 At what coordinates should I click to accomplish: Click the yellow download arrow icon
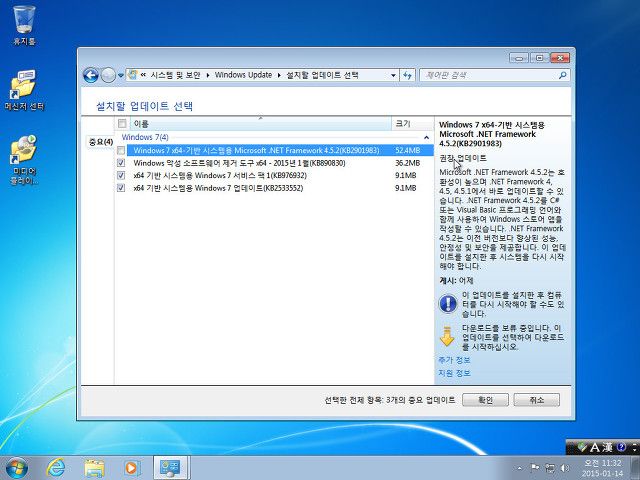click(447, 336)
